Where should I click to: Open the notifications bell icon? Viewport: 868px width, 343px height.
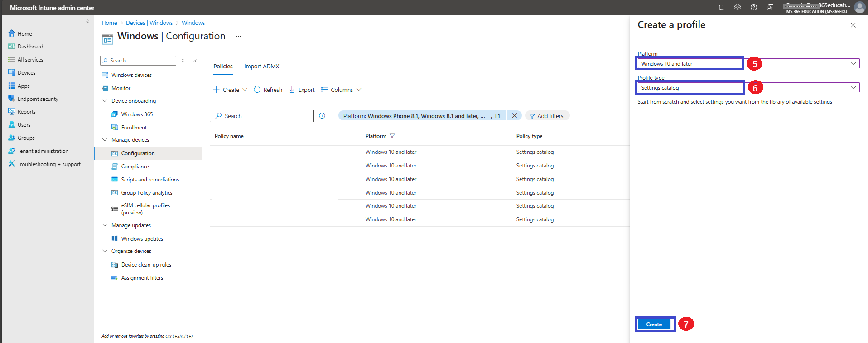pyautogui.click(x=721, y=7)
